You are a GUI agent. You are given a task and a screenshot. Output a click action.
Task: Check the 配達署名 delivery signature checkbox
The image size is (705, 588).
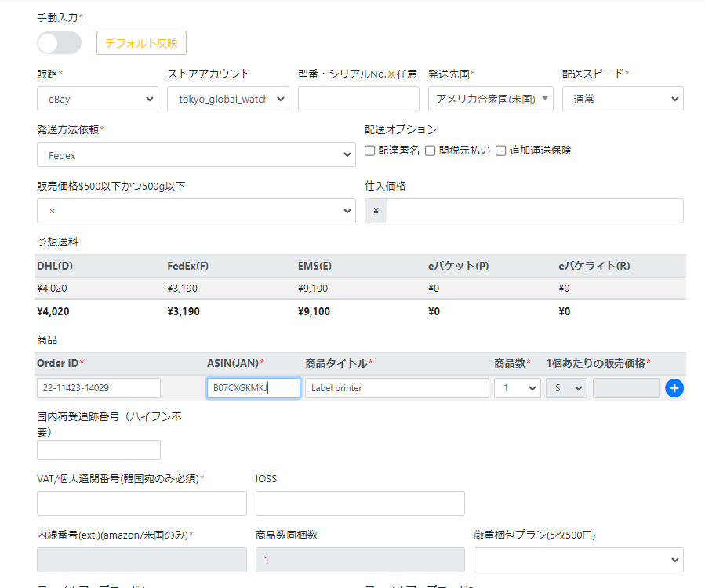(x=369, y=151)
